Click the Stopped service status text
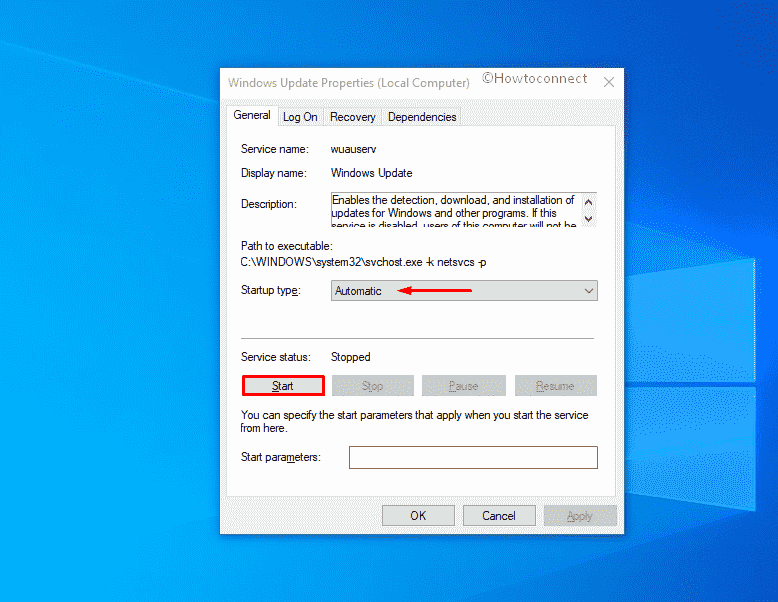The height and width of the screenshot is (602, 778). (350, 357)
